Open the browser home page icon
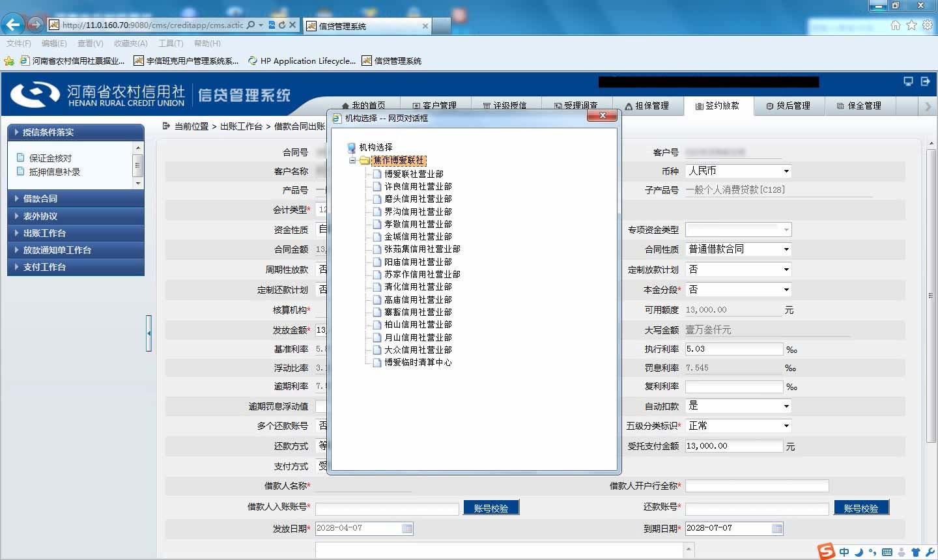The height and width of the screenshot is (560, 938). coord(896,25)
